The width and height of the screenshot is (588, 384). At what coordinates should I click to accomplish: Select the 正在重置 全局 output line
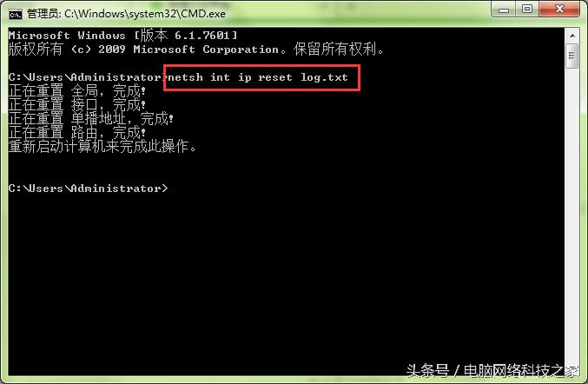(x=77, y=91)
